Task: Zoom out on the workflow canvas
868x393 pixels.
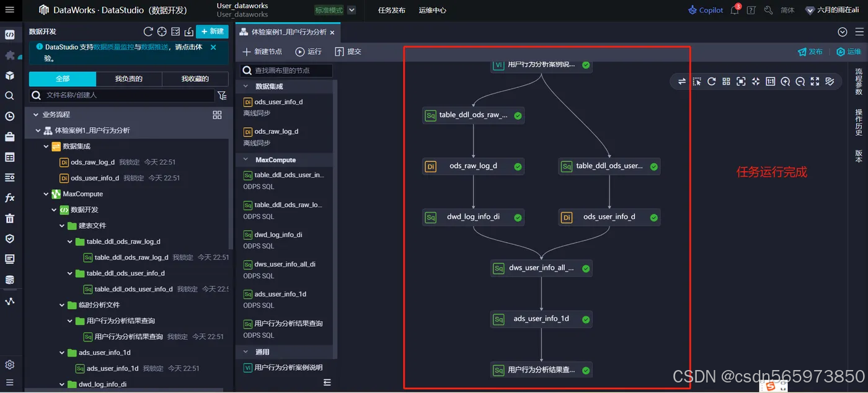Action: click(x=800, y=81)
